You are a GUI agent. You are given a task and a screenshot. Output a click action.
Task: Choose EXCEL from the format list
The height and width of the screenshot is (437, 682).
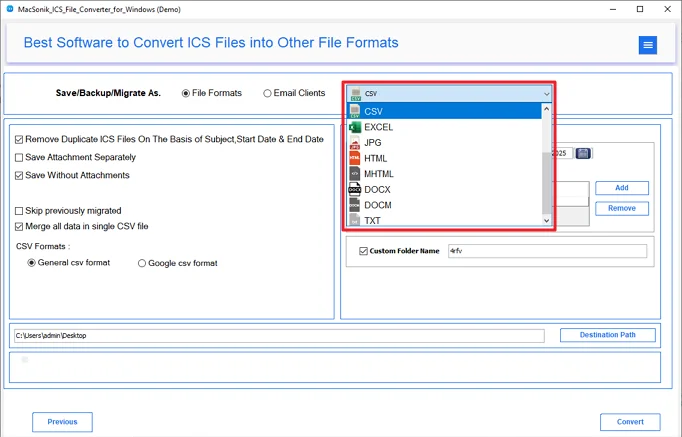(x=444, y=127)
